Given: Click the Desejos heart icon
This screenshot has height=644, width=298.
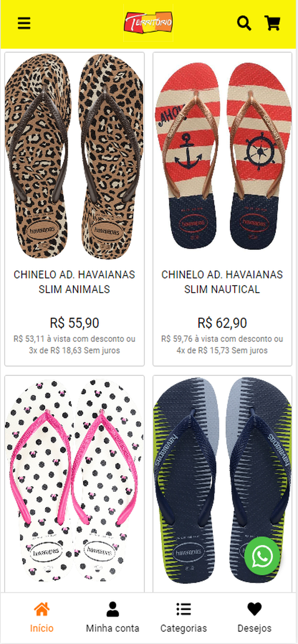Looking at the screenshot, I should click(x=254, y=609).
